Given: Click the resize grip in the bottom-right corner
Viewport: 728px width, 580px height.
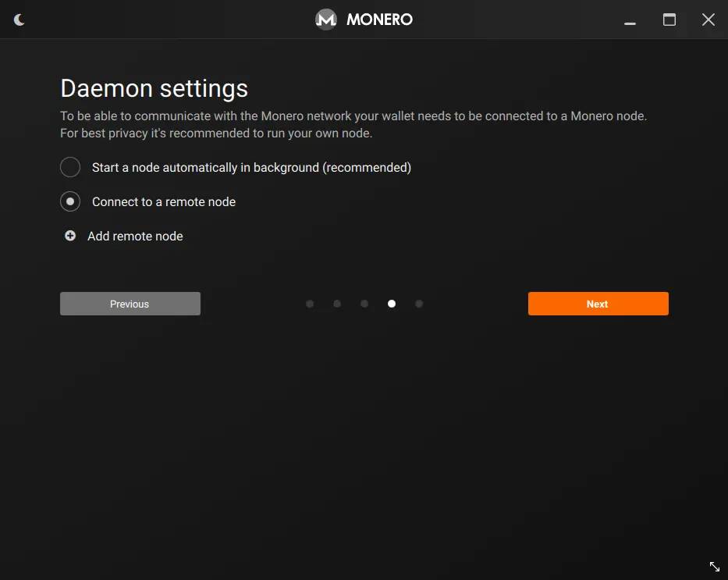Looking at the screenshot, I should point(714,566).
